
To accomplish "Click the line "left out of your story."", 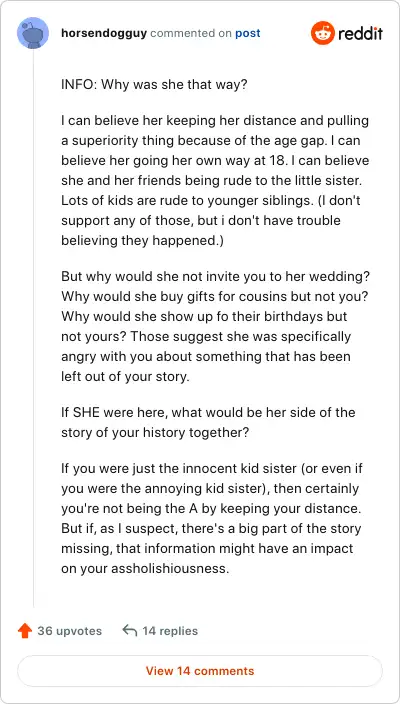I will point(125,376).
